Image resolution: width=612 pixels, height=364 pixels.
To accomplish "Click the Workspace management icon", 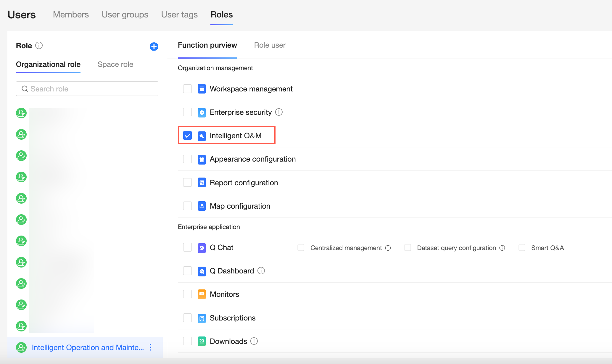I will tap(202, 89).
